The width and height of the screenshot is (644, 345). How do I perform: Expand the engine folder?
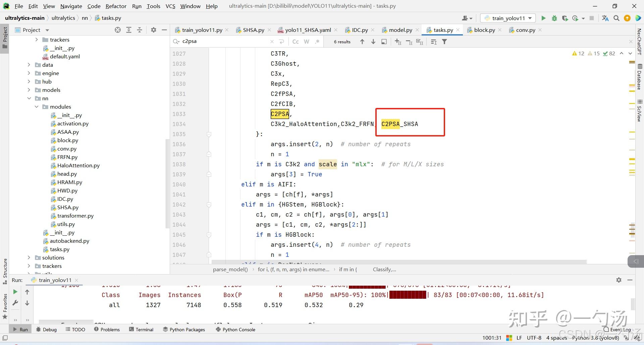29,73
